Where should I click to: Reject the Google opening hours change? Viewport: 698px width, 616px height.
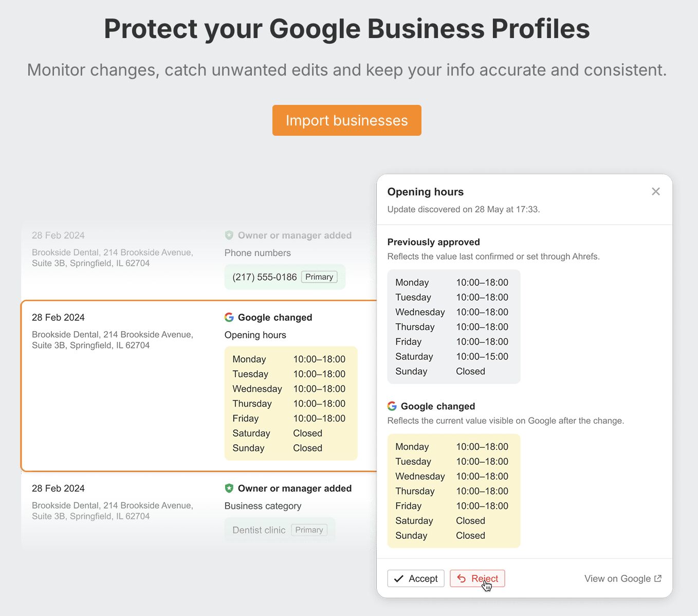[477, 578]
